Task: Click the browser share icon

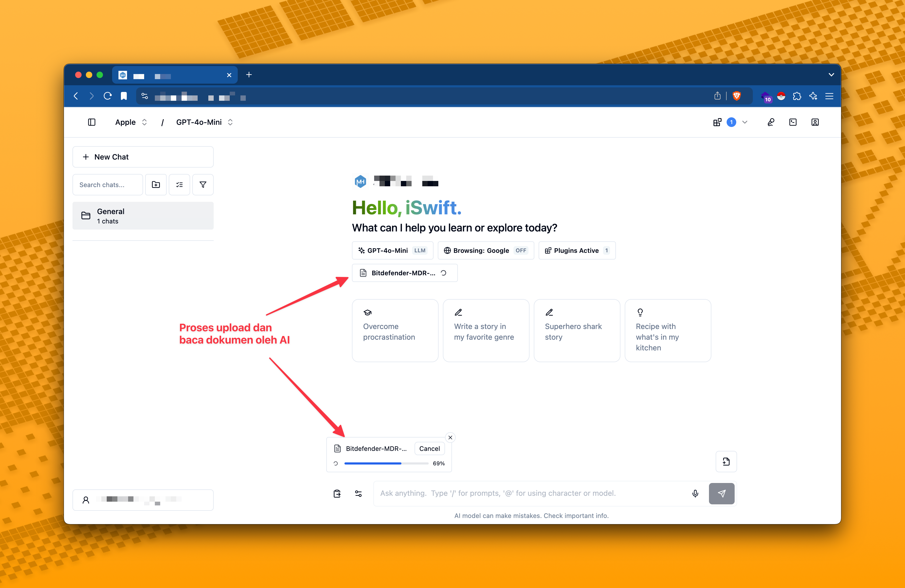Action: [717, 96]
